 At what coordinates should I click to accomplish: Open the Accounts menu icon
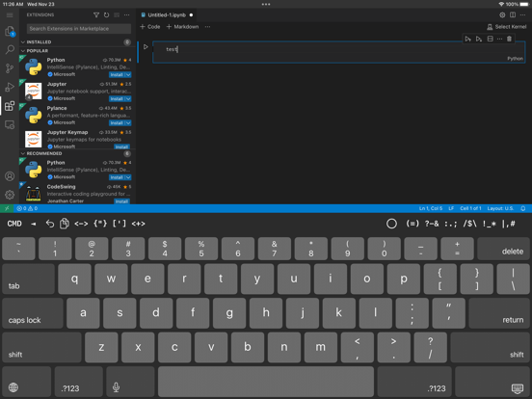tap(10, 176)
